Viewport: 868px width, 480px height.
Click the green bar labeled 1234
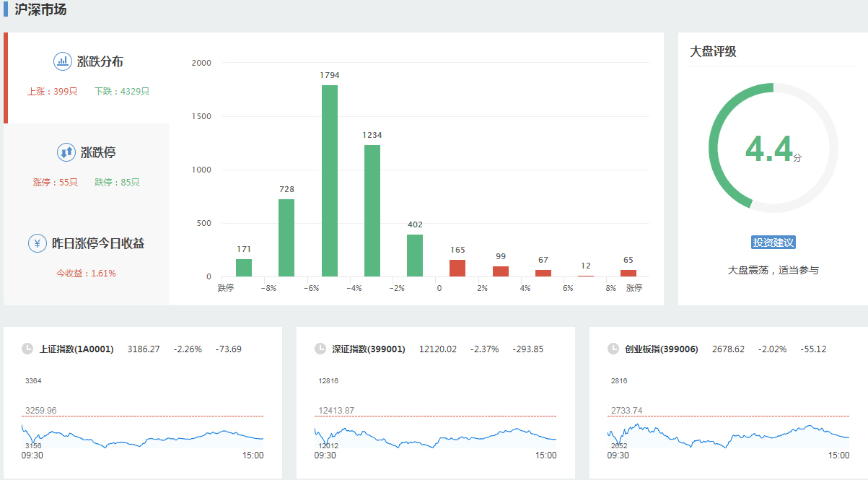coord(372,211)
